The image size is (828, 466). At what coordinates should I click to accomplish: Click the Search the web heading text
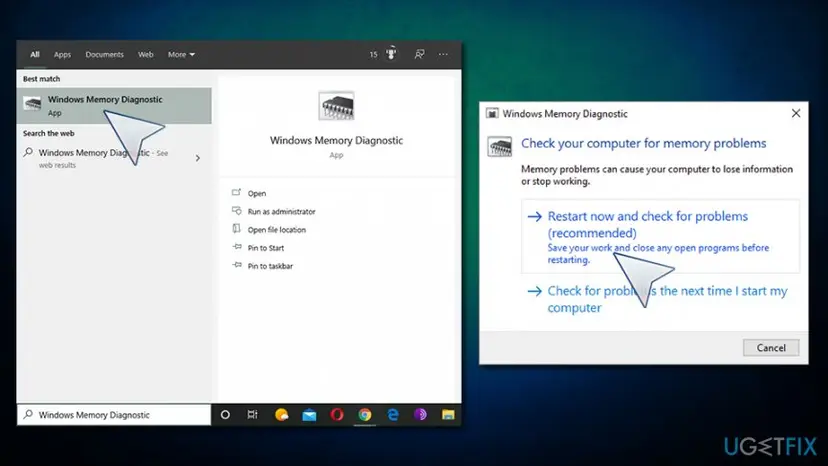coord(49,133)
